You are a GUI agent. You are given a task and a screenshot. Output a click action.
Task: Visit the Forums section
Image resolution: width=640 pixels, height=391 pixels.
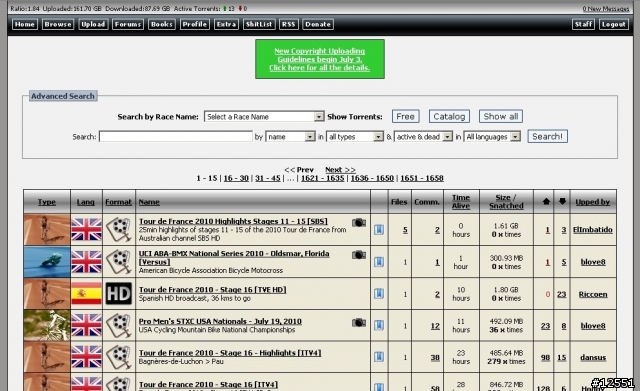coord(128,24)
